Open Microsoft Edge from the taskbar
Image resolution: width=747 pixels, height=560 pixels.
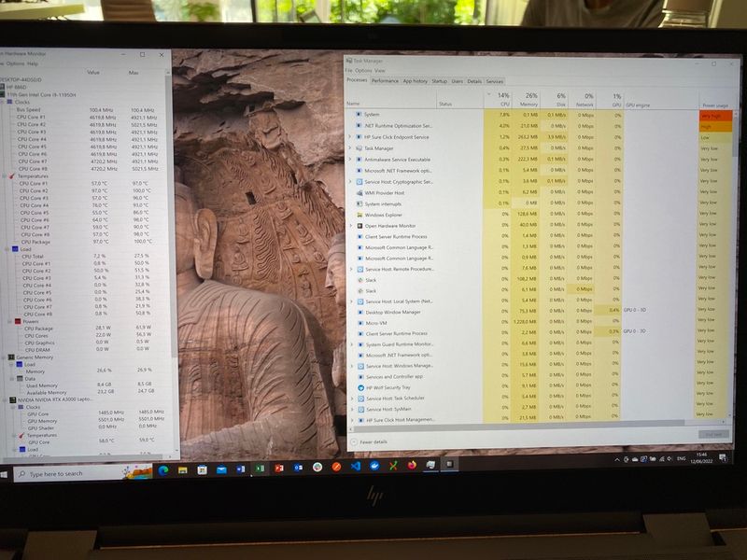[163, 470]
